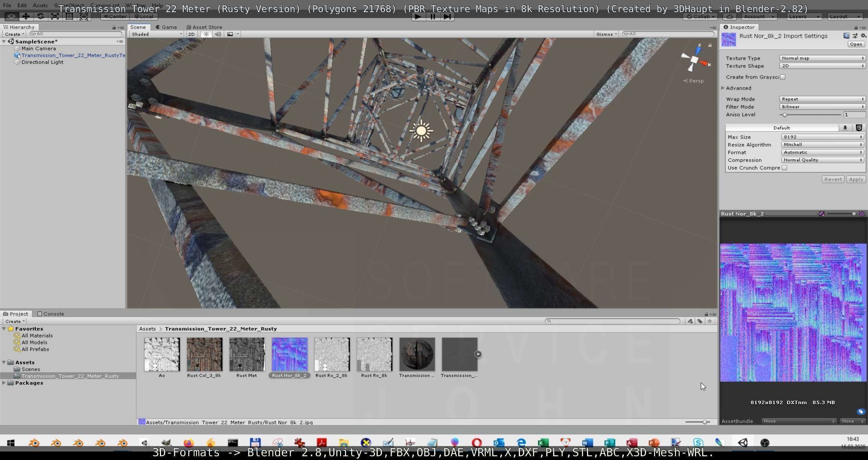
Task: Click the Apply button
Action: tap(856, 180)
